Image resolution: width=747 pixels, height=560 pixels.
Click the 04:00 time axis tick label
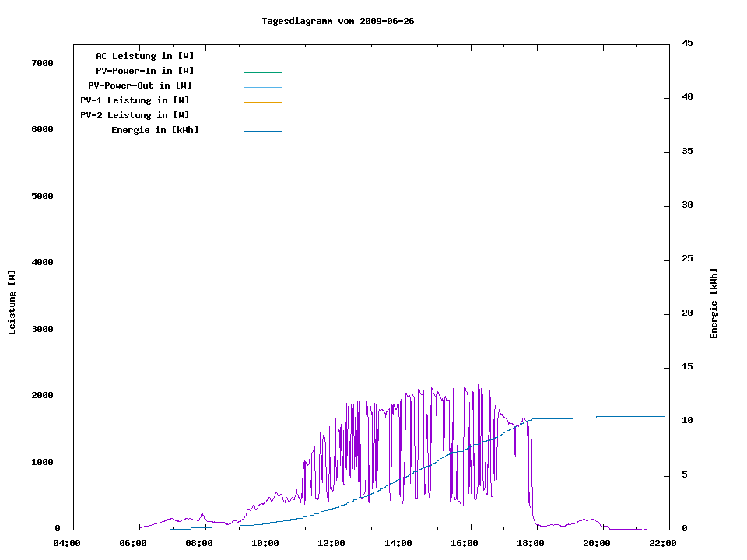66,544
